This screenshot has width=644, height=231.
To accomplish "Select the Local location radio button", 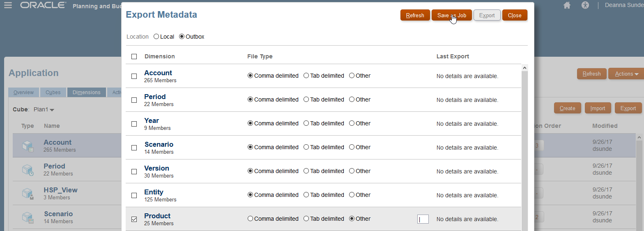I will tap(156, 37).
